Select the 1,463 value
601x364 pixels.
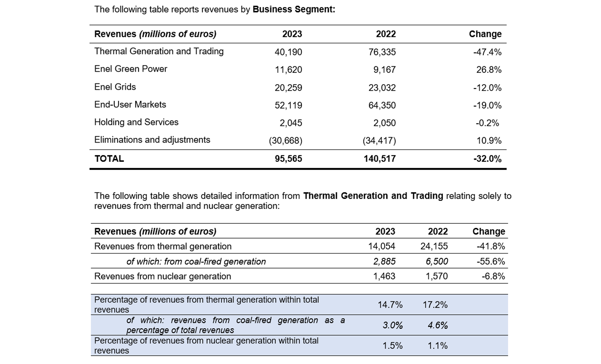[384, 276]
